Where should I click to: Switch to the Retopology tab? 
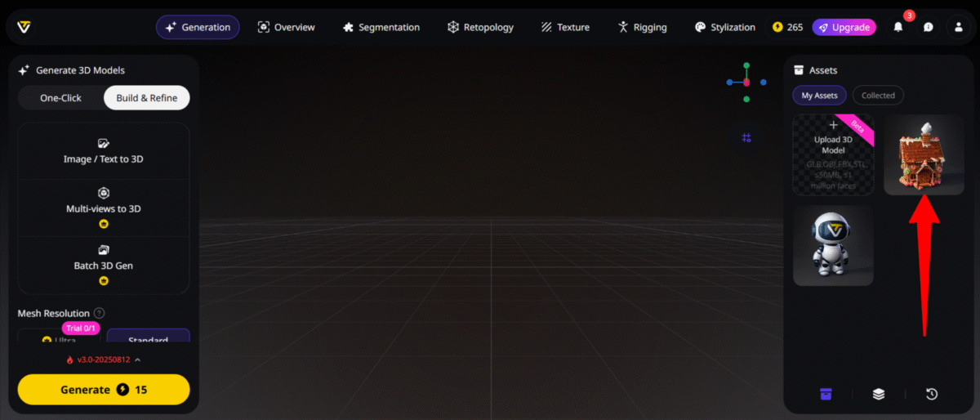coord(480,27)
